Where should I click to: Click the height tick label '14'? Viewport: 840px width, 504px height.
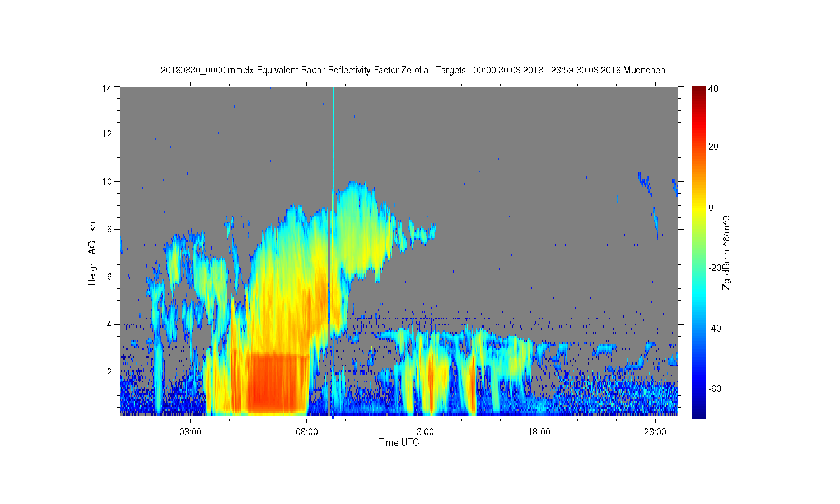coord(108,88)
